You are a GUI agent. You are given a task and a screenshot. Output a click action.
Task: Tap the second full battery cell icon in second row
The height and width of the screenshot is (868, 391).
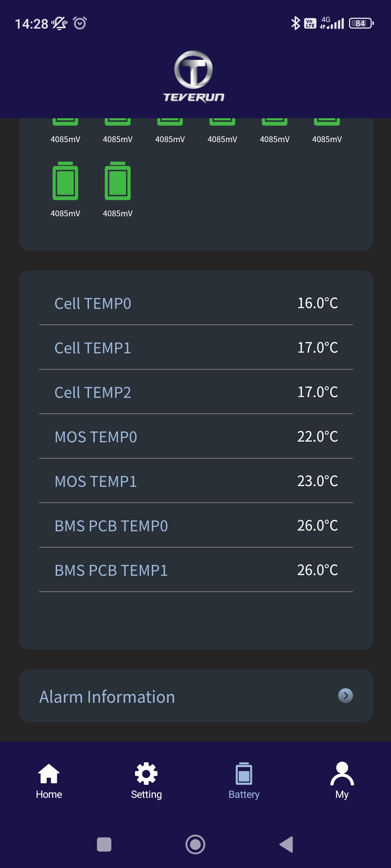pos(118,181)
